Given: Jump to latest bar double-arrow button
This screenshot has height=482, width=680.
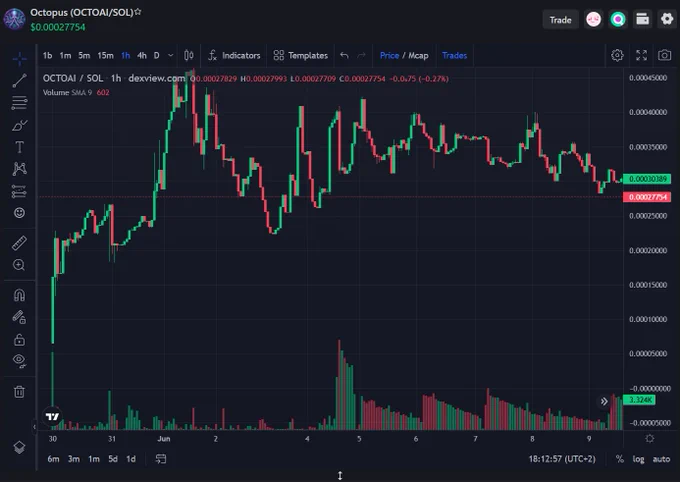Looking at the screenshot, I should [604, 401].
